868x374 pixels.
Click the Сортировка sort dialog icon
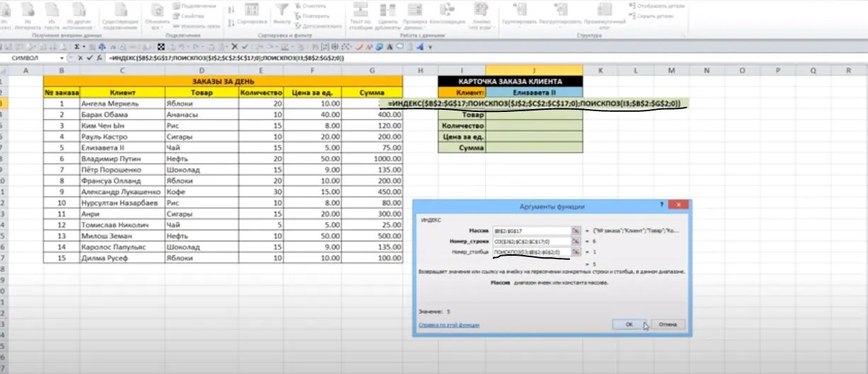[x=253, y=14]
